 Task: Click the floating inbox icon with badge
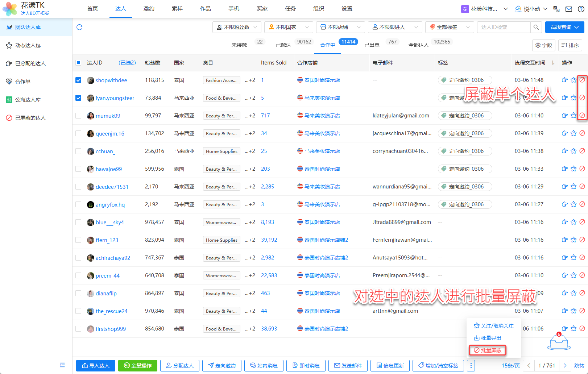[559, 342]
